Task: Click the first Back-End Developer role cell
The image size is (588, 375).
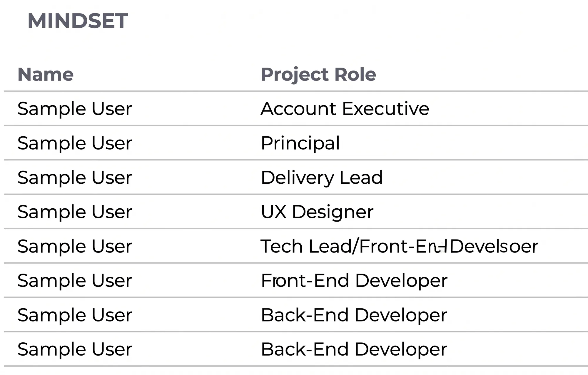Action: click(x=354, y=315)
